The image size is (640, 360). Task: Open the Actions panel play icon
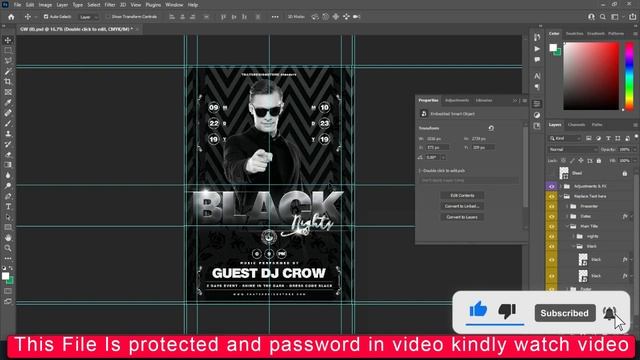click(x=537, y=49)
